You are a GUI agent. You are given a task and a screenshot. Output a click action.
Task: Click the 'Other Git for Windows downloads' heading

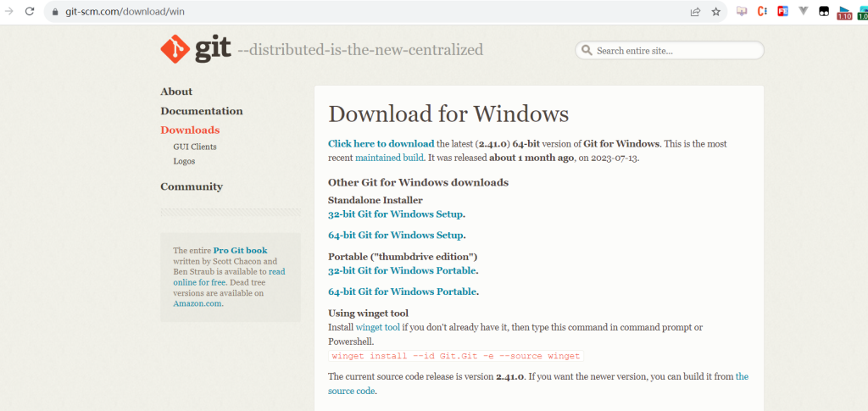click(418, 182)
